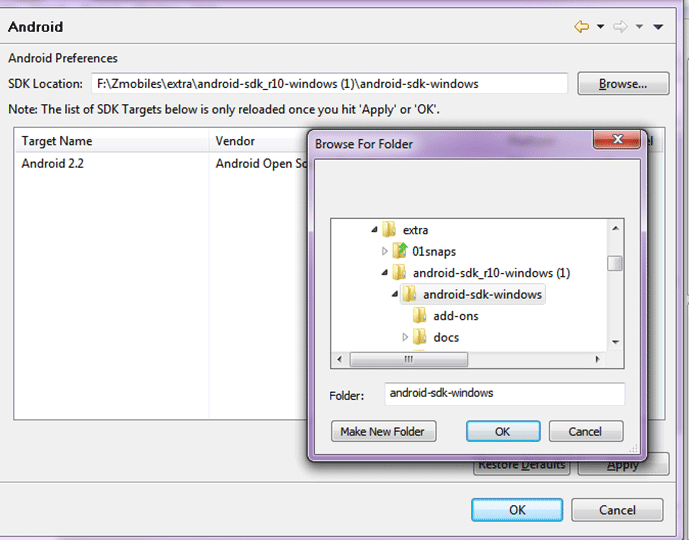Collapse the android-sdk-windows tree node

395,294
